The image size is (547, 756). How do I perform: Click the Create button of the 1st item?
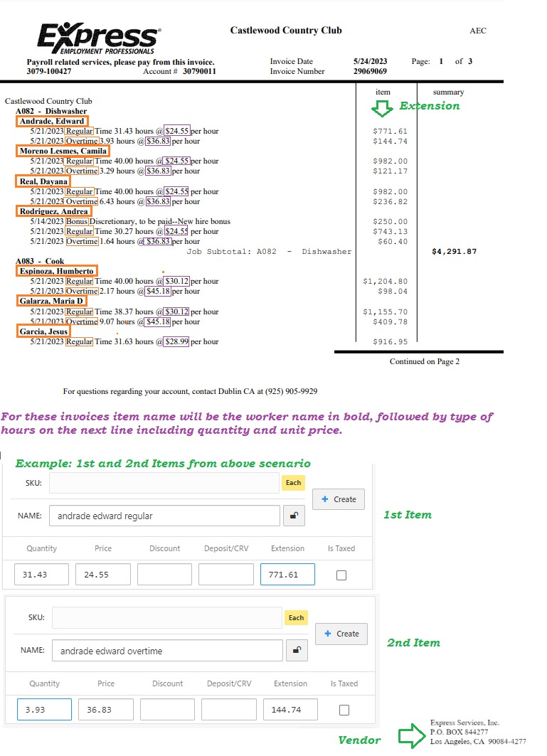click(x=339, y=499)
